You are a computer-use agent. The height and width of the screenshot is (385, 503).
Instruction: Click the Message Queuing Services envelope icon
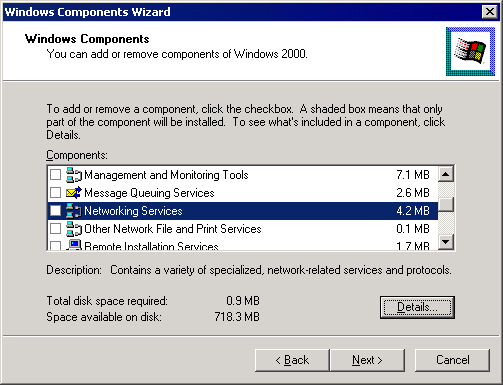(x=74, y=193)
